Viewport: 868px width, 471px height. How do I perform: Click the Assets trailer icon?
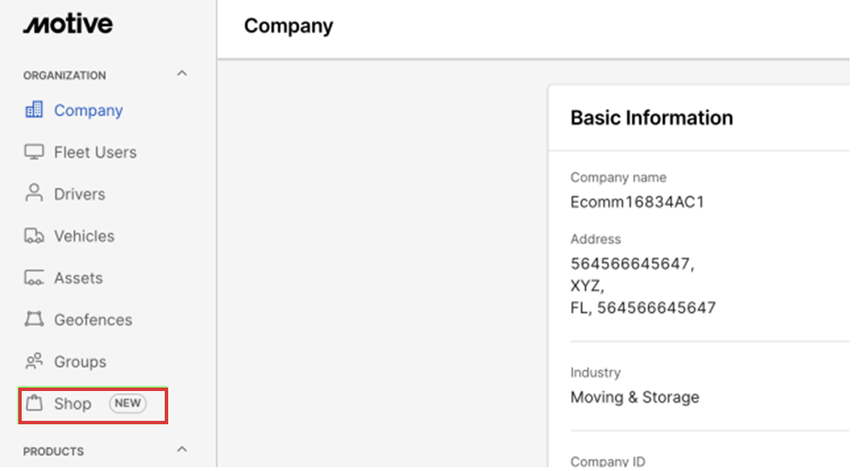[x=34, y=278]
